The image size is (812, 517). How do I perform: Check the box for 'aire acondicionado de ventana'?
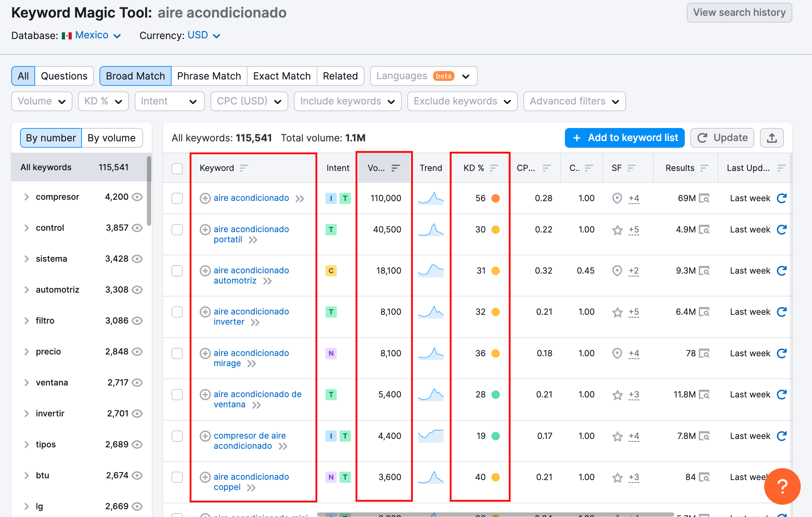point(177,395)
